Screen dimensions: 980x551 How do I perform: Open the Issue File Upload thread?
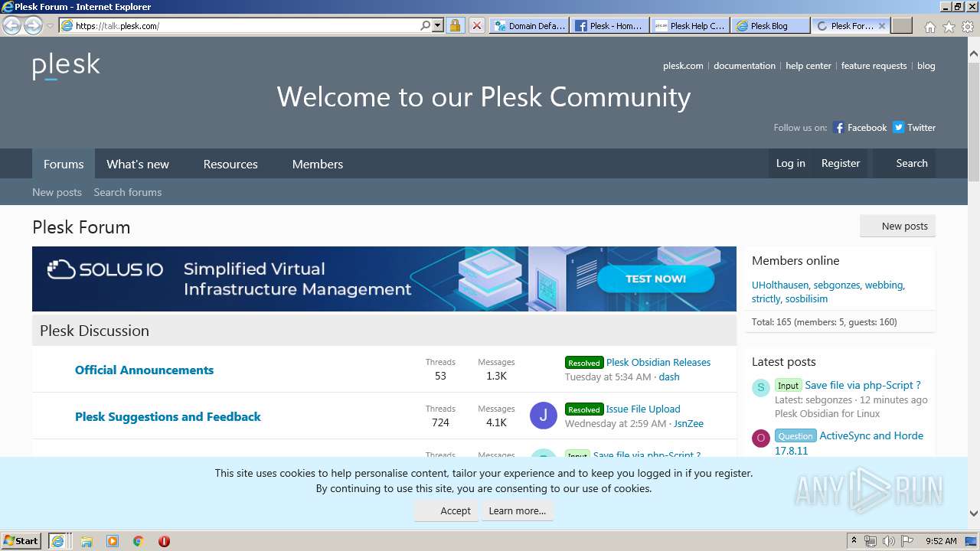[x=643, y=409]
